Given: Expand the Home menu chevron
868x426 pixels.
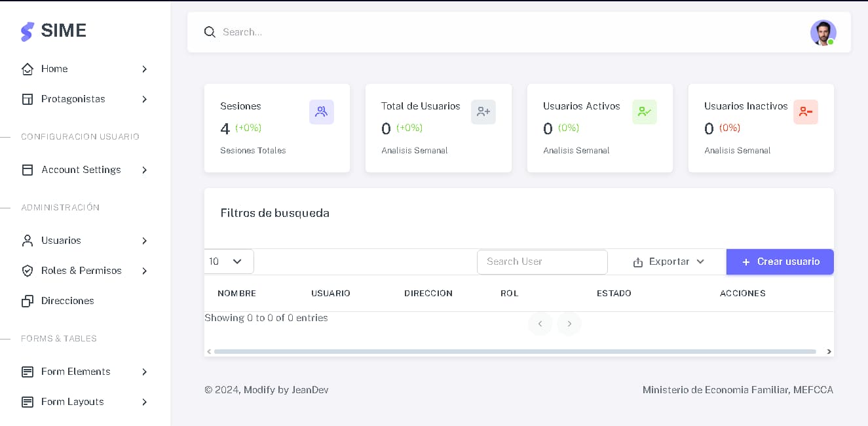Looking at the screenshot, I should (144, 69).
